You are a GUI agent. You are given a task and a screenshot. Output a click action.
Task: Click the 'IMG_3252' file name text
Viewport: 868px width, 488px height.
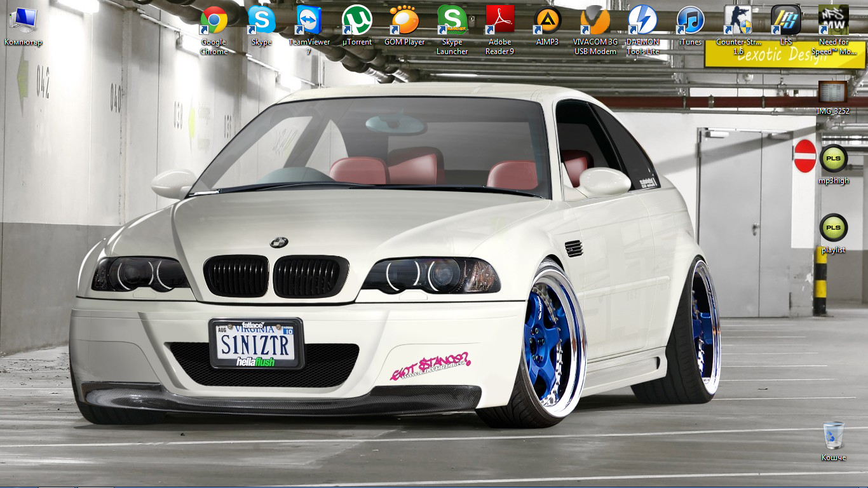(833, 111)
